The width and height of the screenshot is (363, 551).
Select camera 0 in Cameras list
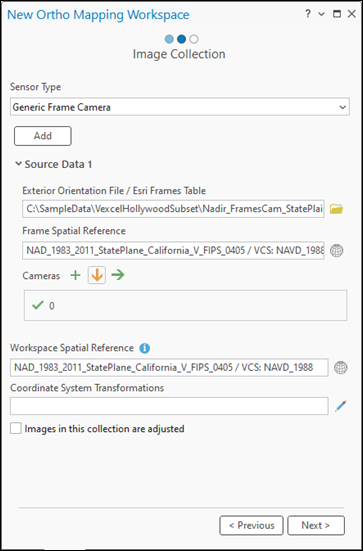[185, 306]
